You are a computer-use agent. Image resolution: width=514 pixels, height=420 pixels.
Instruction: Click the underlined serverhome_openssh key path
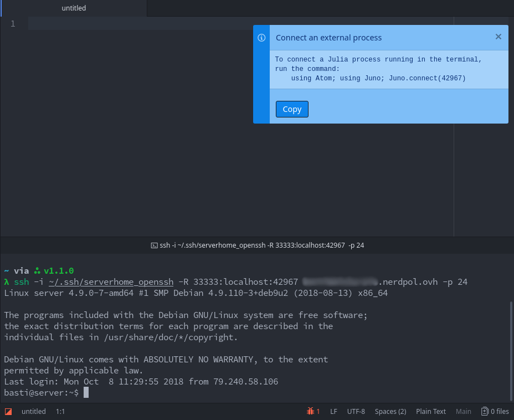(111, 281)
